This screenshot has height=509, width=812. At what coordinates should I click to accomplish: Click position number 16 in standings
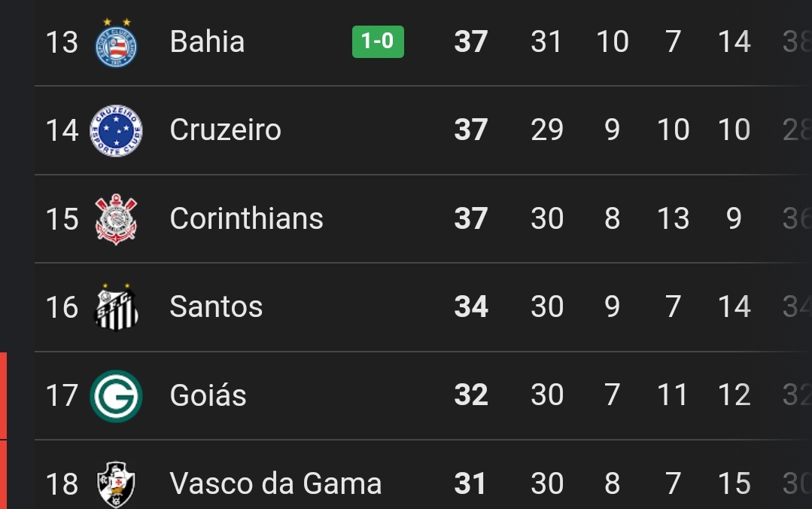tap(62, 307)
